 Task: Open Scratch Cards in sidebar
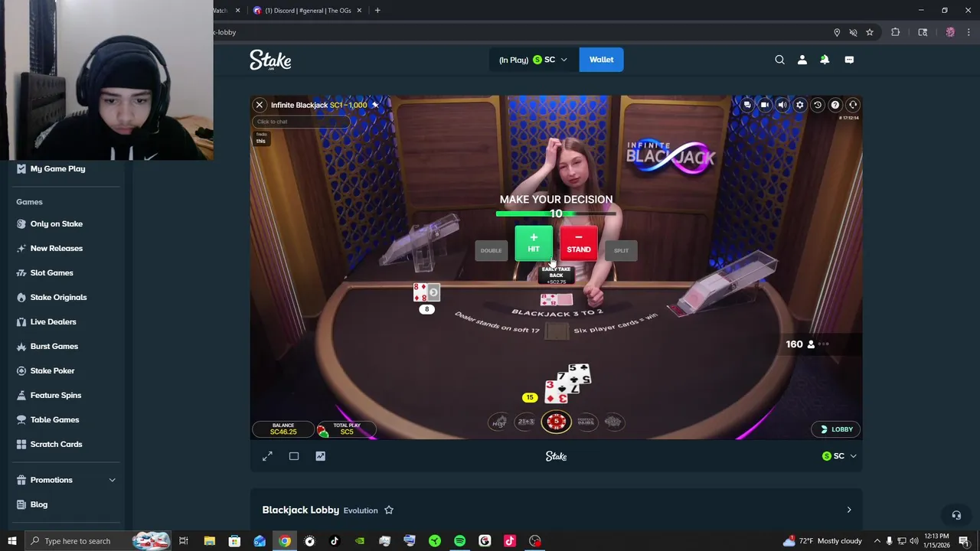pyautogui.click(x=57, y=444)
